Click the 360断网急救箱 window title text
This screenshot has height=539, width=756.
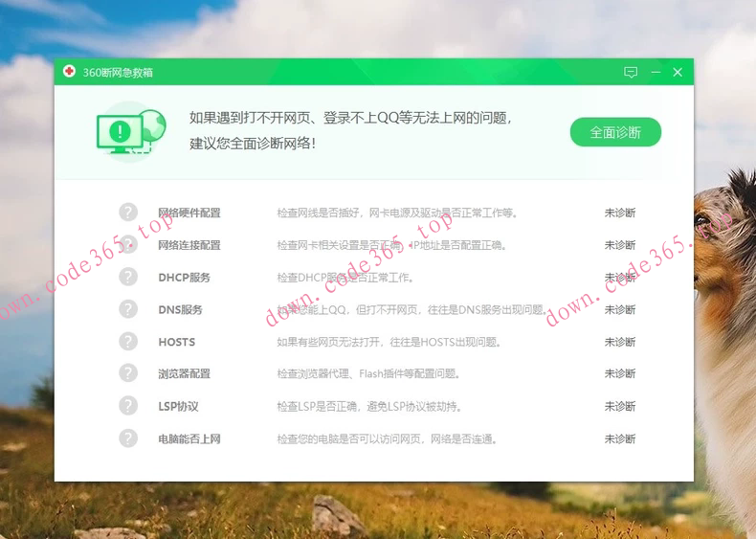point(118,73)
